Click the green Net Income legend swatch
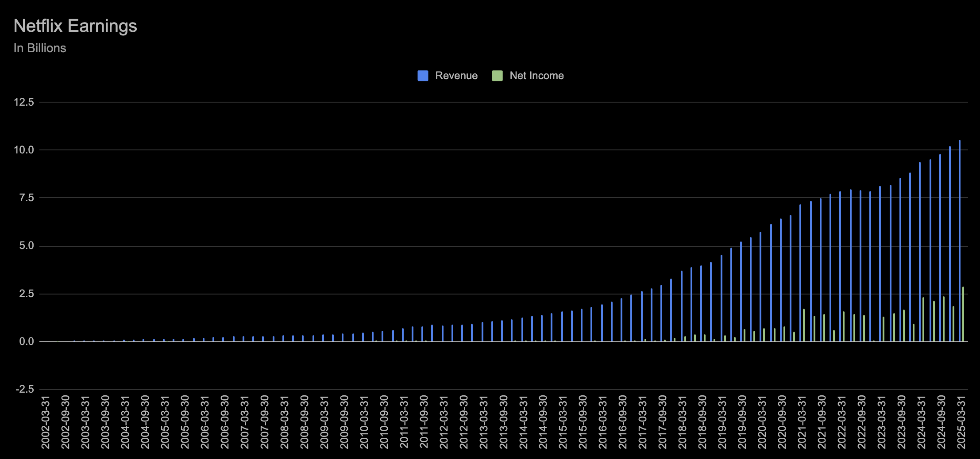Image resolution: width=980 pixels, height=459 pixels. pos(497,76)
